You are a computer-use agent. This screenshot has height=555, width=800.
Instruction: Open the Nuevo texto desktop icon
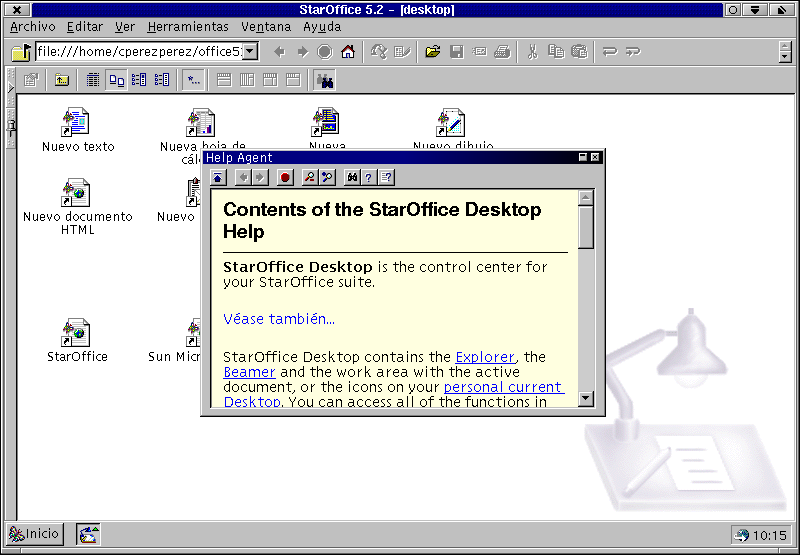click(77, 123)
